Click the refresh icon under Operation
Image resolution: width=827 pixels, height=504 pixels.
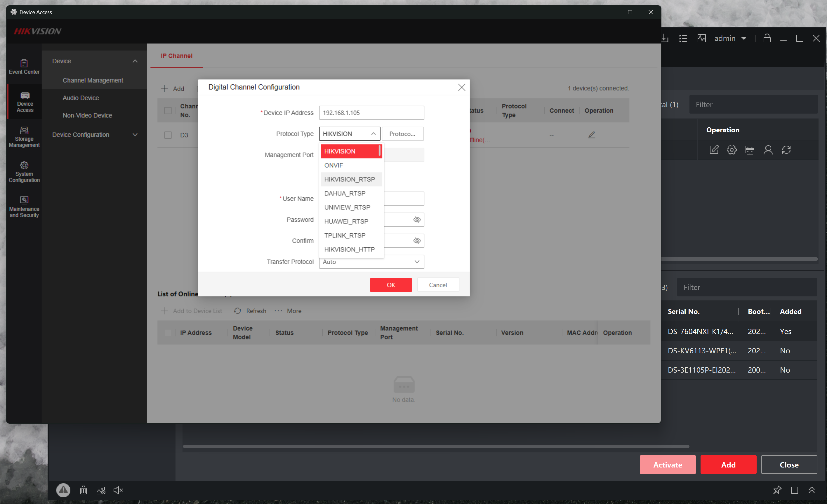(x=786, y=150)
